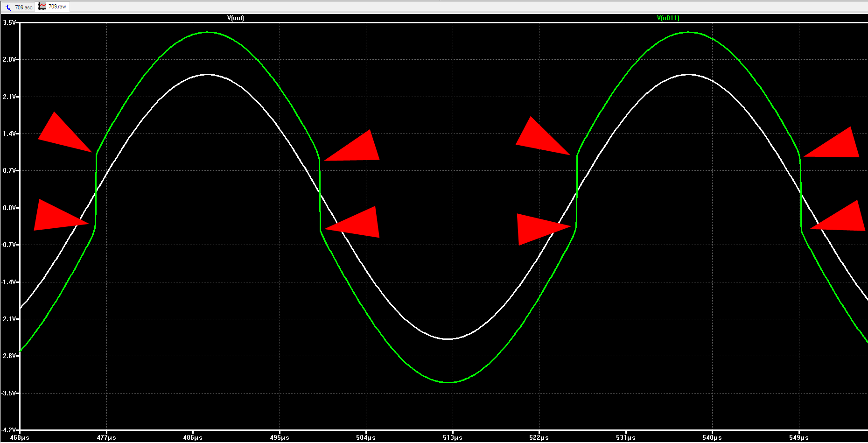This screenshot has height=443, width=868.
Task: Click the 504µs time axis label
Action: (366, 438)
